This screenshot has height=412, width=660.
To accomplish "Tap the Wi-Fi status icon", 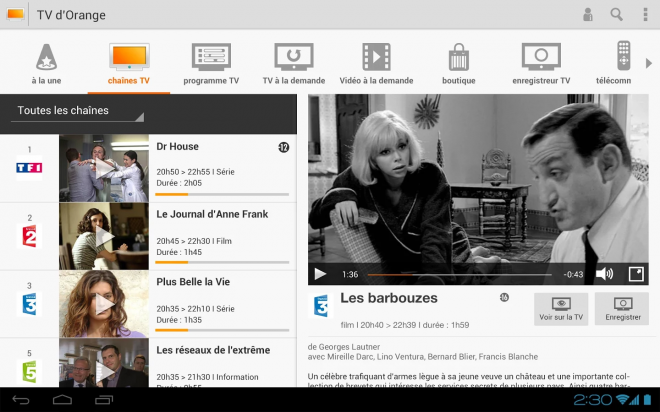I will pyautogui.click(x=623, y=400).
